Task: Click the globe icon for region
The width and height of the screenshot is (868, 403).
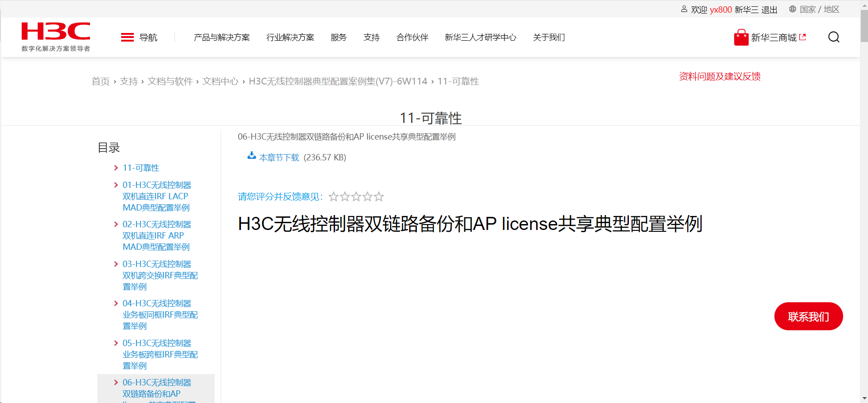Action: click(x=793, y=9)
